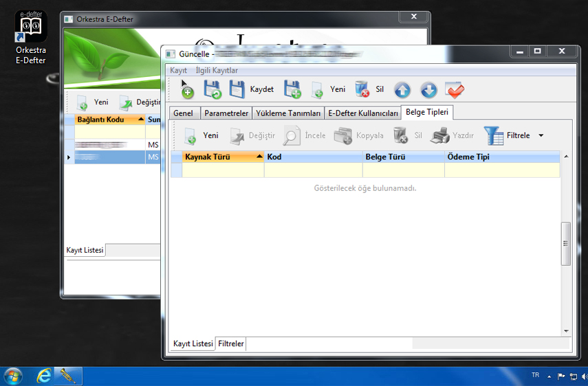The width and height of the screenshot is (588, 386).
Task: Click Değiştir in the Belge Tipleri toolbar
Action: (252, 135)
